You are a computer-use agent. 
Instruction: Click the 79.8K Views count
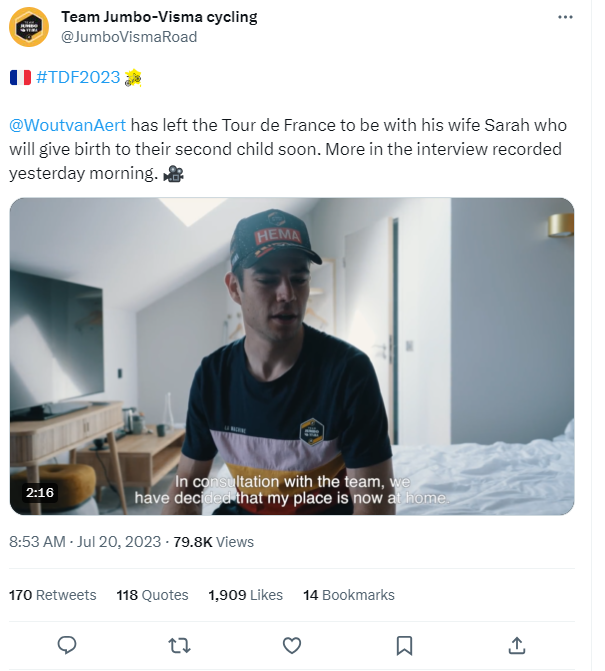213,542
